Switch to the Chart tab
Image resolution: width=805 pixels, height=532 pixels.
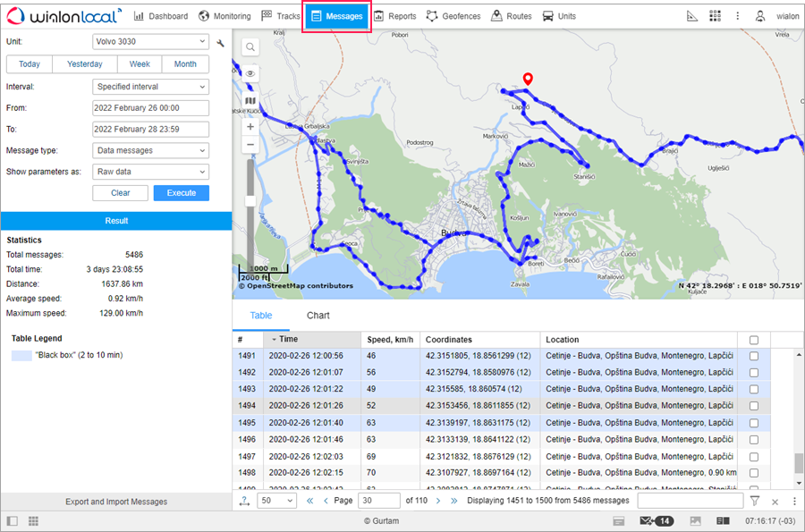tap(318, 316)
